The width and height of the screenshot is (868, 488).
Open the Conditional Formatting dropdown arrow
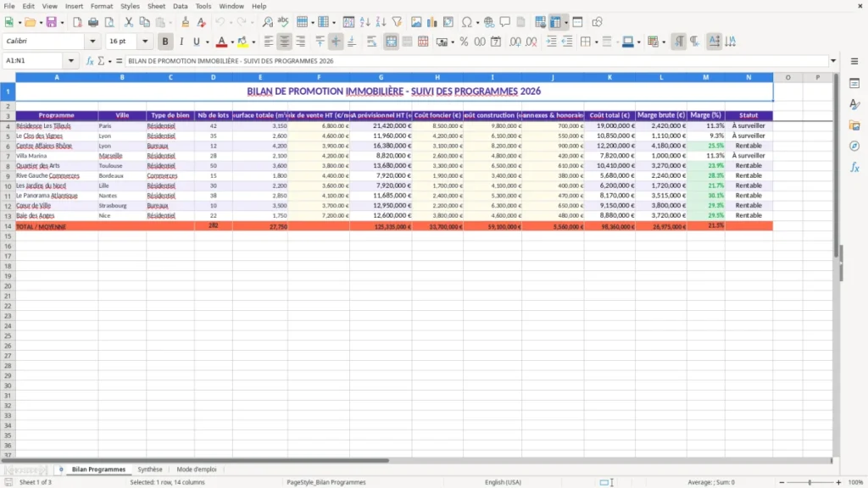click(664, 42)
